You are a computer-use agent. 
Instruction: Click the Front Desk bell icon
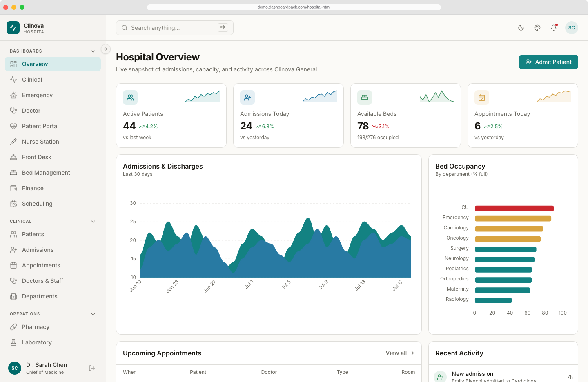click(x=13, y=157)
